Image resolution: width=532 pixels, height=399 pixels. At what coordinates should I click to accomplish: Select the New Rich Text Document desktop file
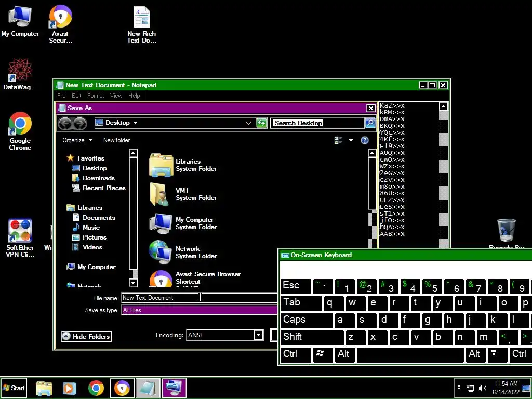[x=141, y=25]
